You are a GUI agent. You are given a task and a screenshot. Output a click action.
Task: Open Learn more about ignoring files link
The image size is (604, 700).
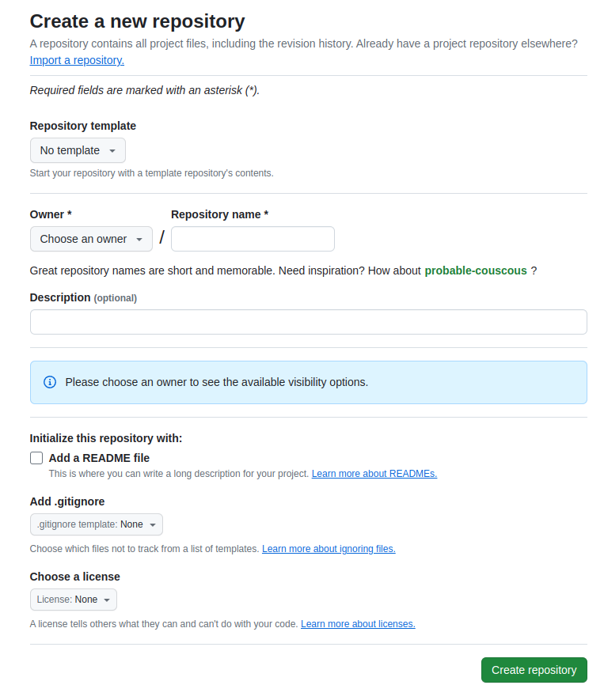click(329, 549)
